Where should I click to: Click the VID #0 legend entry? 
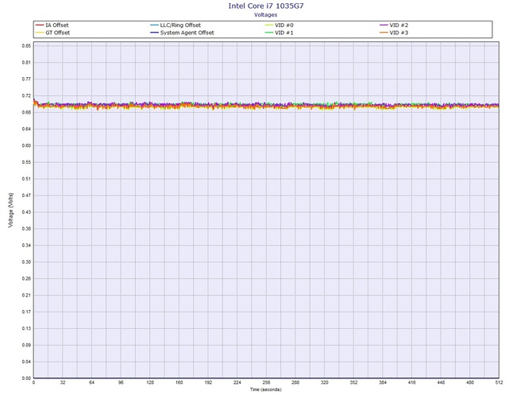[279, 25]
